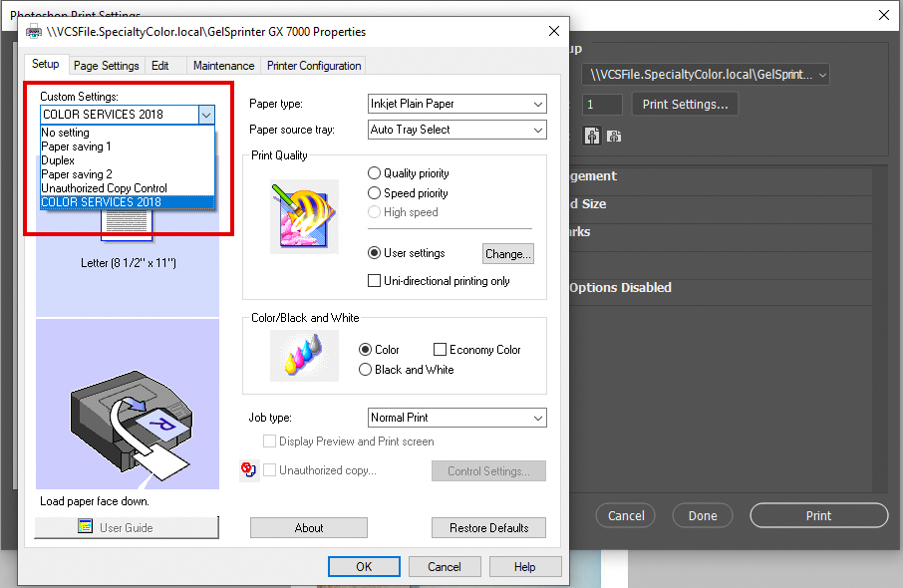
Task: Check the Economy Color option
Action: [440, 350]
